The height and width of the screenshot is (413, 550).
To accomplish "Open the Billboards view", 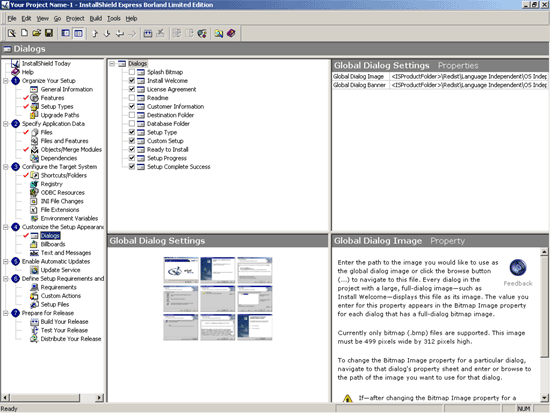I will point(53,244).
